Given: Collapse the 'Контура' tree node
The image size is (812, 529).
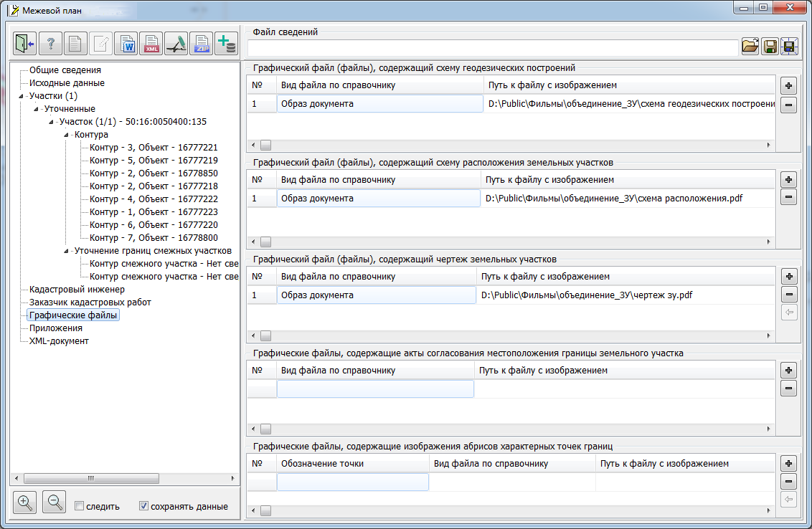Looking at the screenshot, I should coord(67,135).
